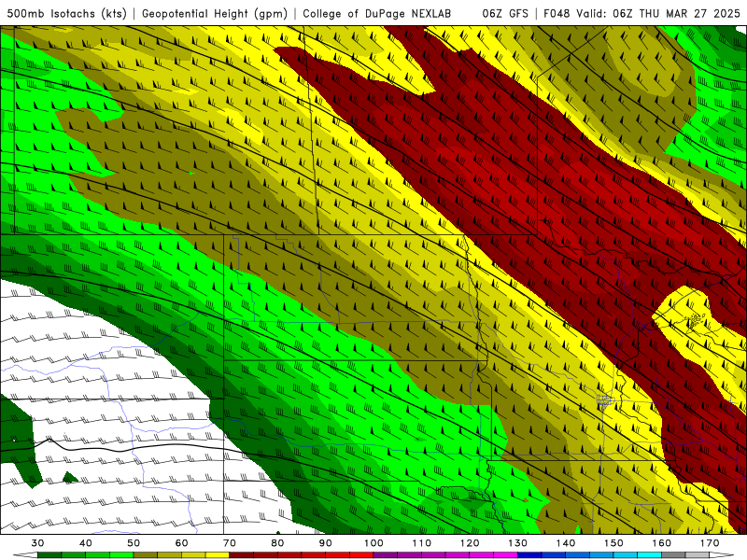
Task: Click the 30 label on the color scale
Action: [37, 543]
